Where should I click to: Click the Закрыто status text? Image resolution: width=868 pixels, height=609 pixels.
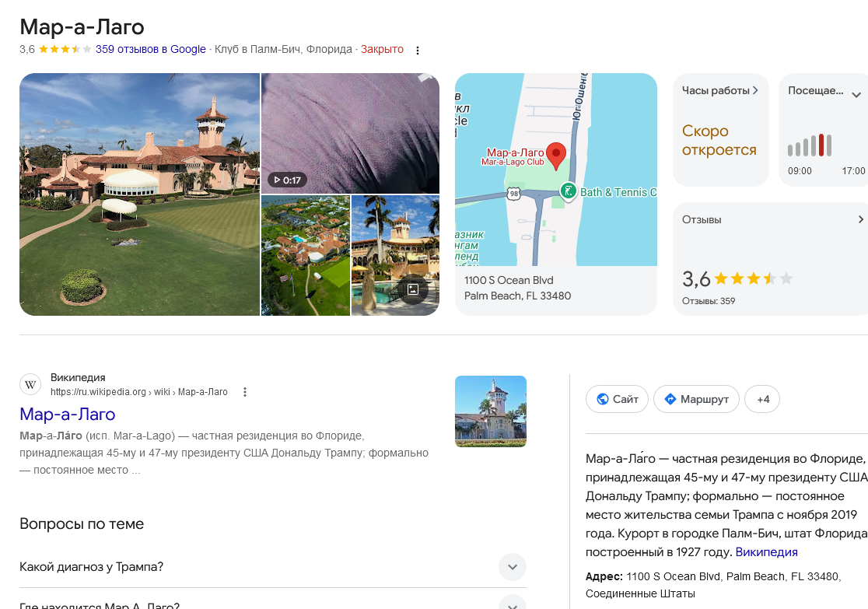pos(382,49)
